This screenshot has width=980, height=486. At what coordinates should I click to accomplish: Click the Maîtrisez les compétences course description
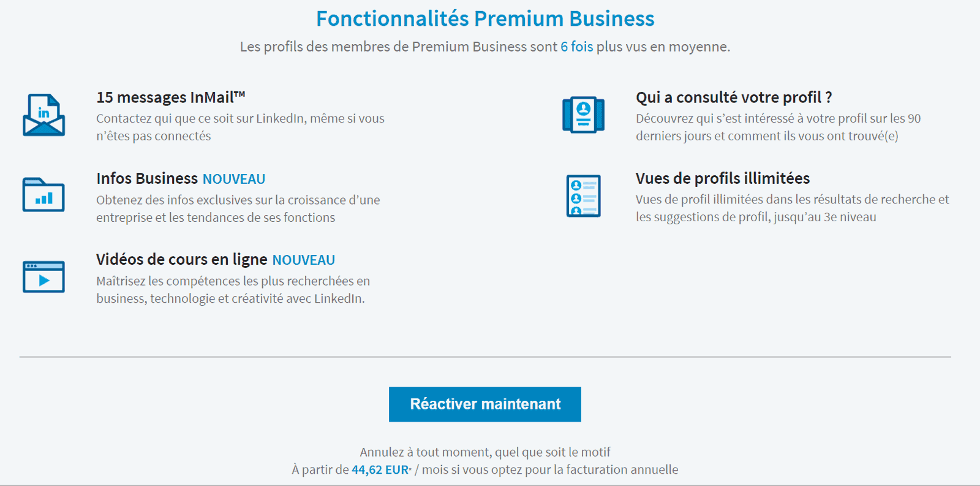(x=233, y=289)
